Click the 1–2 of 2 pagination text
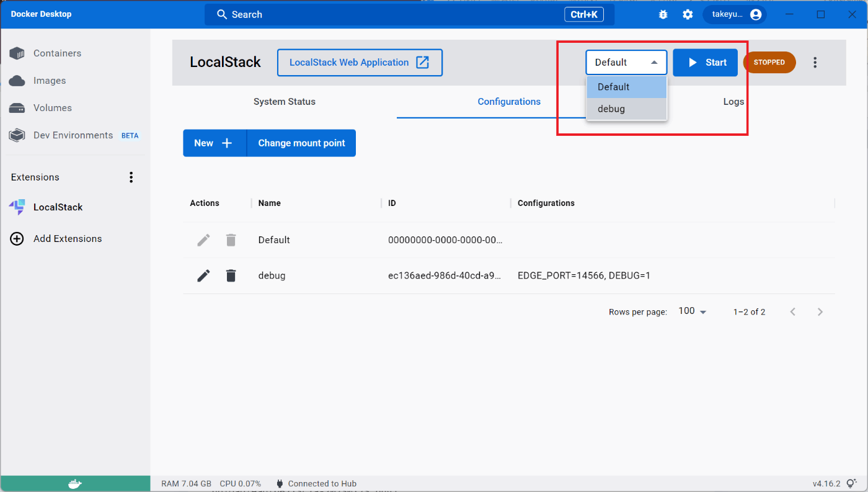Viewport: 868px width, 492px height. (749, 312)
